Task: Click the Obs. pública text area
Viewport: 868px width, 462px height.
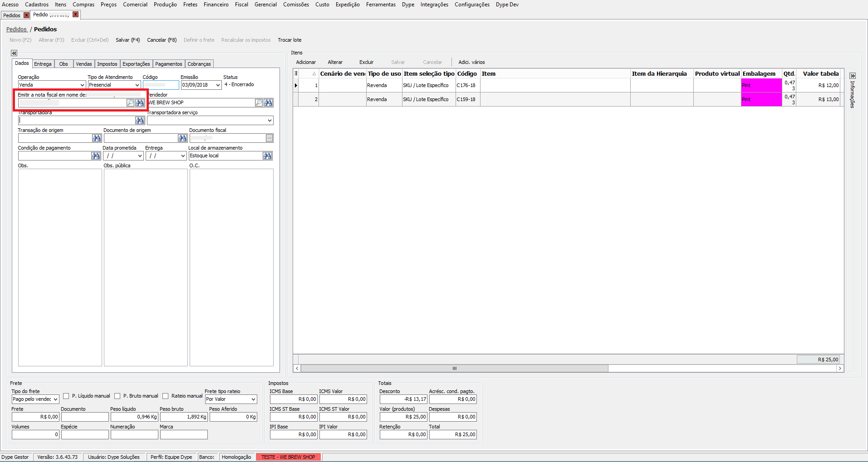Action: point(146,267)
